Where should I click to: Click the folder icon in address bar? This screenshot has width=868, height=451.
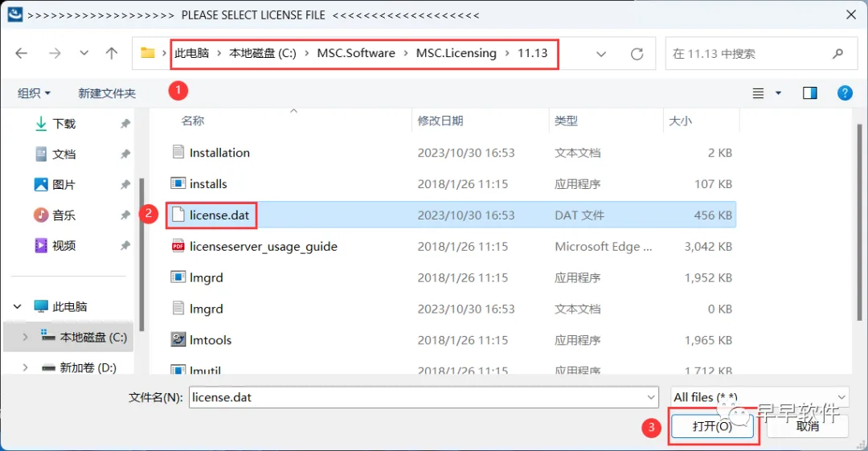[147, 52]
